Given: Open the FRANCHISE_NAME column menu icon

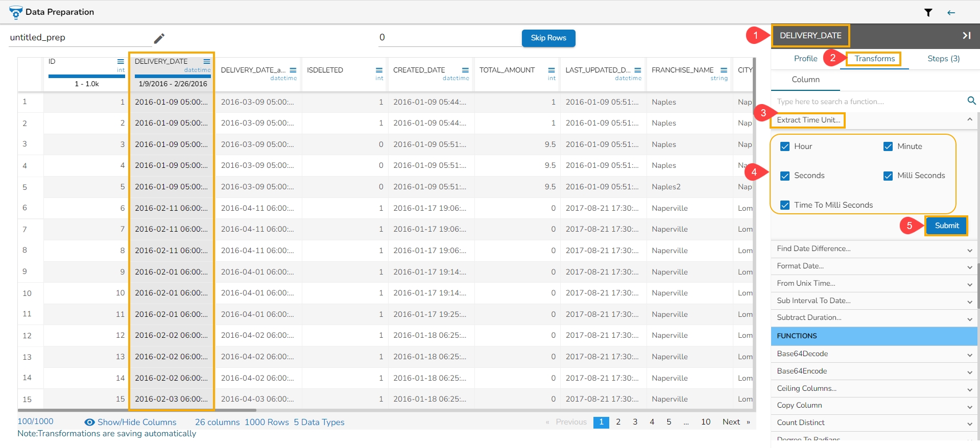Looking at the screenshot, I should click(x=724, y=70).
